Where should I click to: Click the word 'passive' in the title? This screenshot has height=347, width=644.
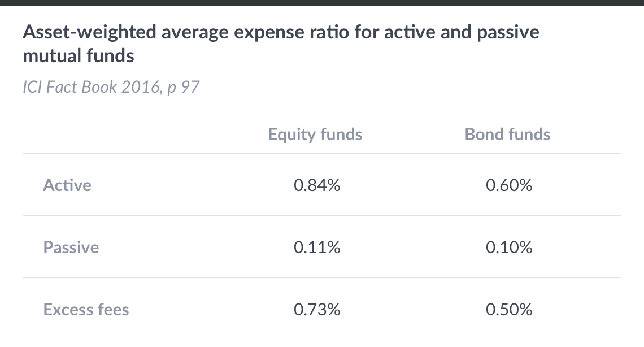point(507,33)
